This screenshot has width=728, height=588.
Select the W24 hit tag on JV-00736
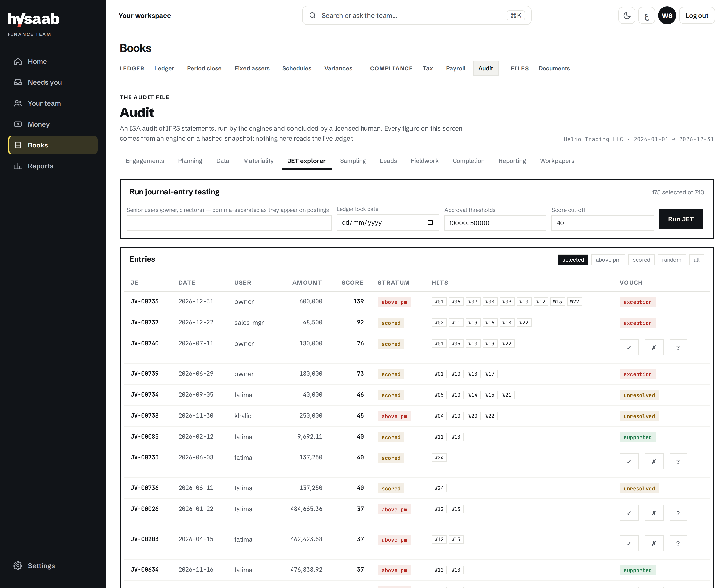[439, 488]
